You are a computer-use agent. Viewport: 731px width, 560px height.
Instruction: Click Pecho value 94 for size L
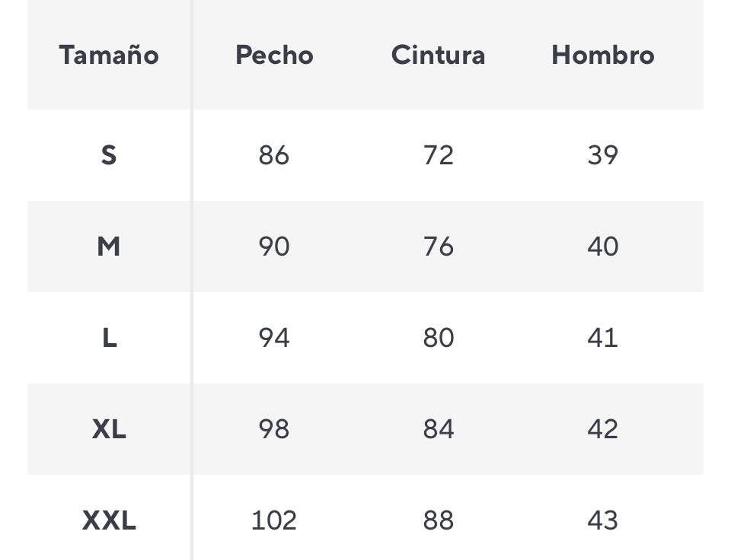274,338
